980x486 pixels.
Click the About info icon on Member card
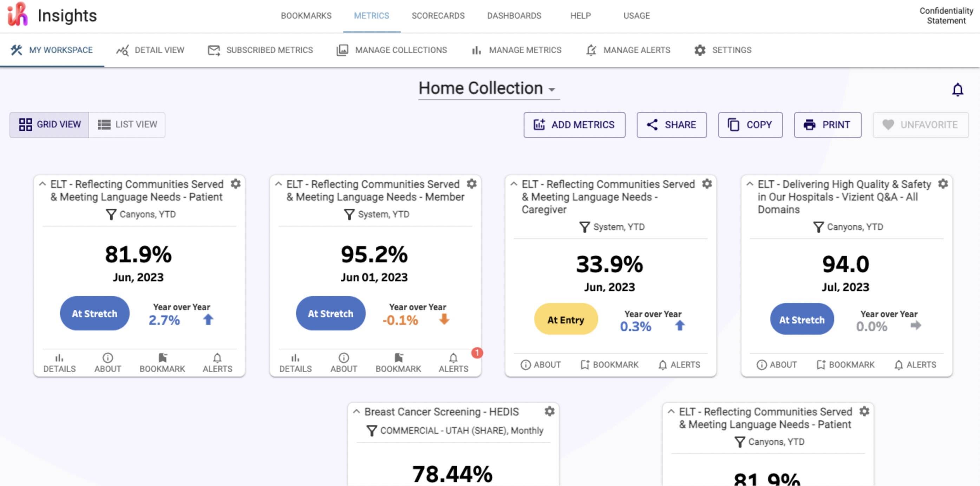[x=343, y=362]
